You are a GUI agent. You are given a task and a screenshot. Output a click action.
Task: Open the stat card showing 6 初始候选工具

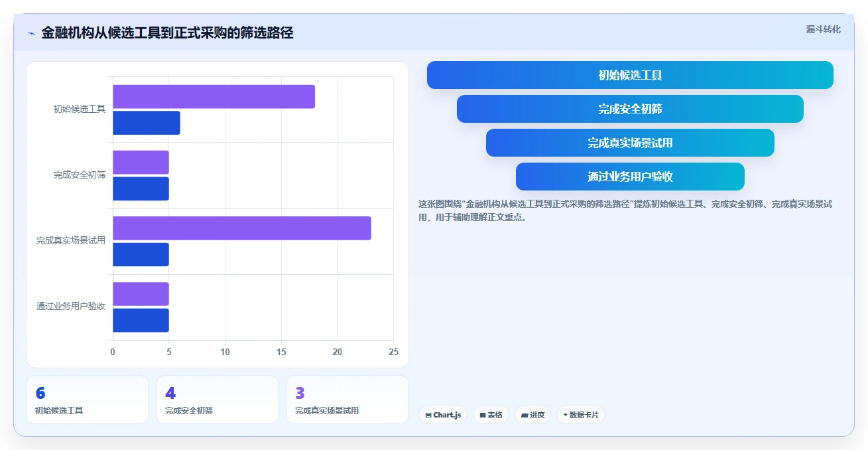pyautogui.click(x=88, y=400)
